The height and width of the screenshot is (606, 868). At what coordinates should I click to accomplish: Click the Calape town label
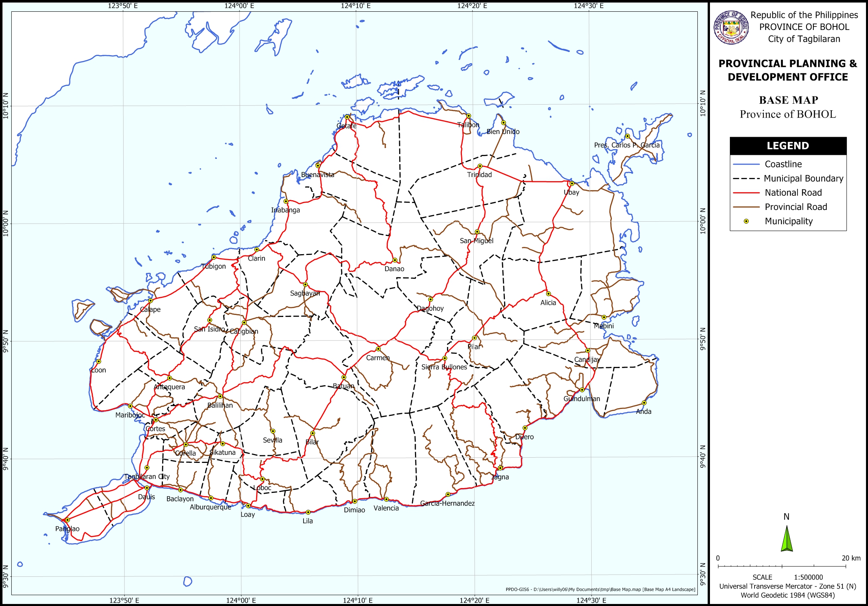click(x=150, y=310)
